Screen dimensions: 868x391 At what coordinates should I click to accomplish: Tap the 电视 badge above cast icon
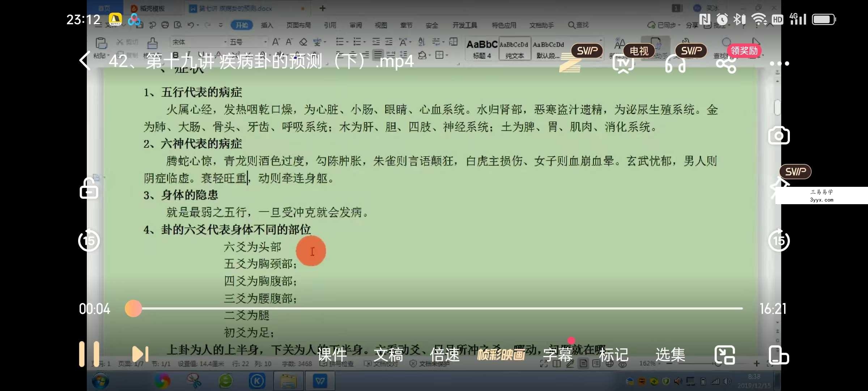click(x=639, y=51)
